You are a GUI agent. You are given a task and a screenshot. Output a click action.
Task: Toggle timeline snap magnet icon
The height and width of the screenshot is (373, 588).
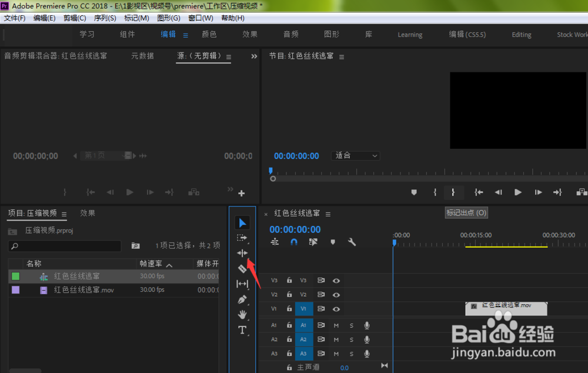294,242
